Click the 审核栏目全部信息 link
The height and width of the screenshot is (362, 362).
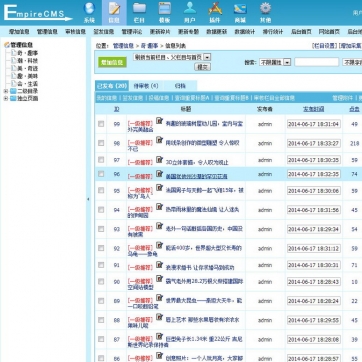click(274, 98)
